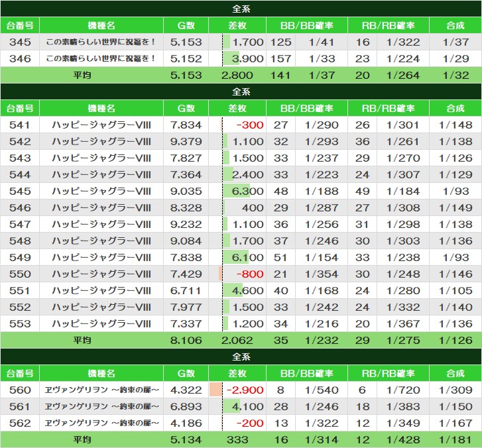The height and width of the screenshot is (448, 482).
Task: Click machine number 543 cell
Action: (x=20, y=158)
